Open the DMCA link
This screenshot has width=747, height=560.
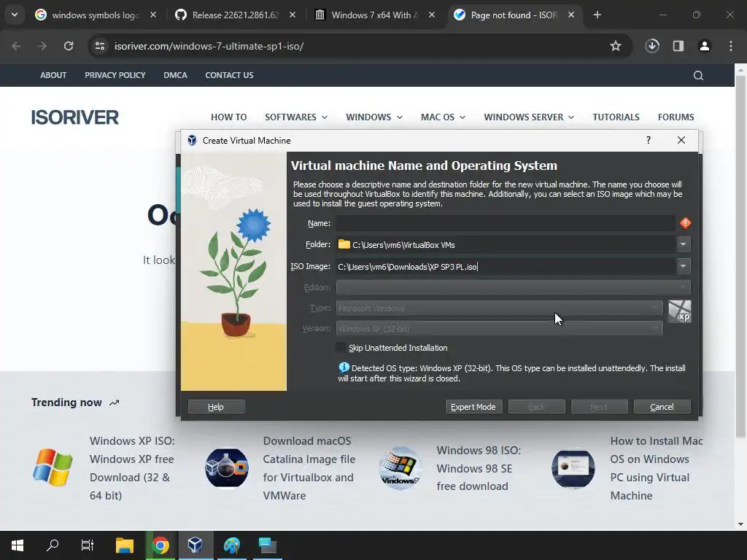click(175, 75)
